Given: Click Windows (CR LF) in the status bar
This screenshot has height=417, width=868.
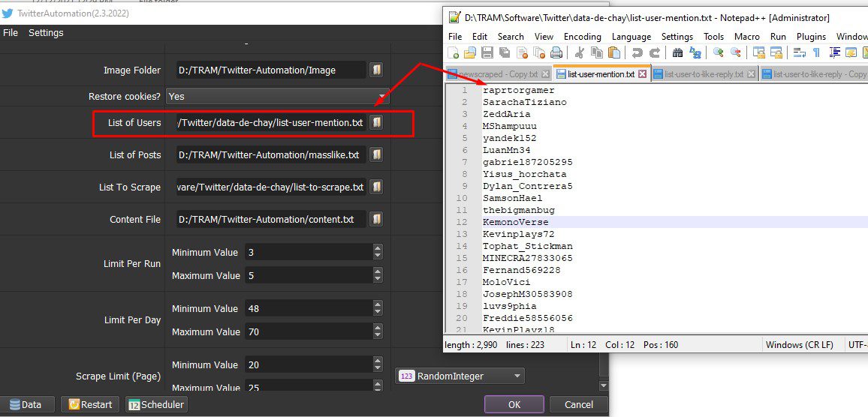Looking at the screenshot, I should click(x=800, y=344).
